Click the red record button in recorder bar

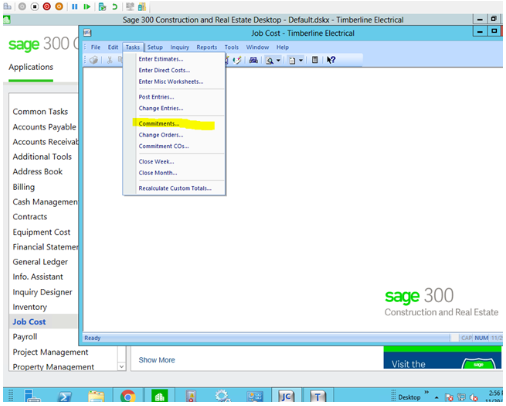coord(47,7)
